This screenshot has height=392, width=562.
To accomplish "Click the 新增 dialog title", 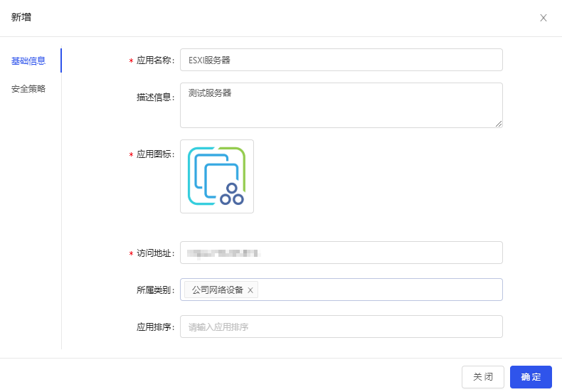I will (x=21, y=17).
